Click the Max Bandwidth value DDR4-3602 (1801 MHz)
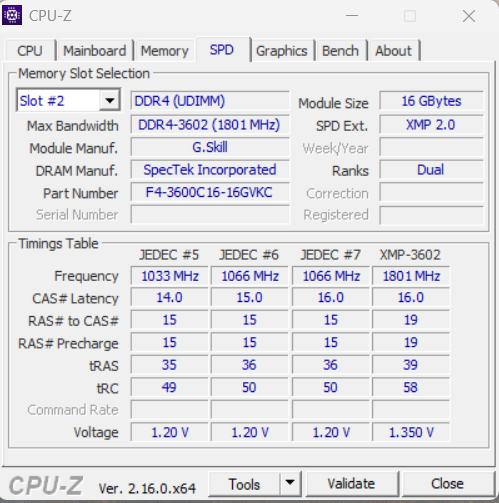 point(210,125)
